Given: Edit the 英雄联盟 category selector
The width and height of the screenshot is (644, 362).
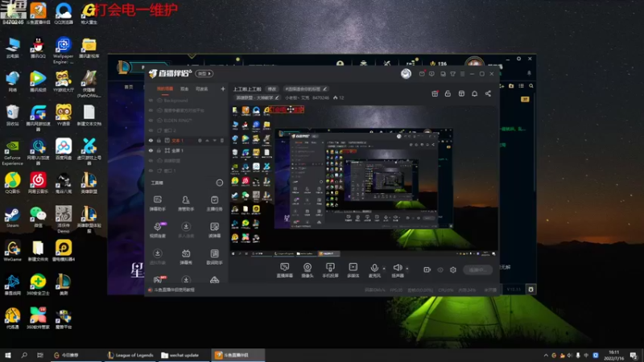Looking at the screenshot, I should [257, 97].
